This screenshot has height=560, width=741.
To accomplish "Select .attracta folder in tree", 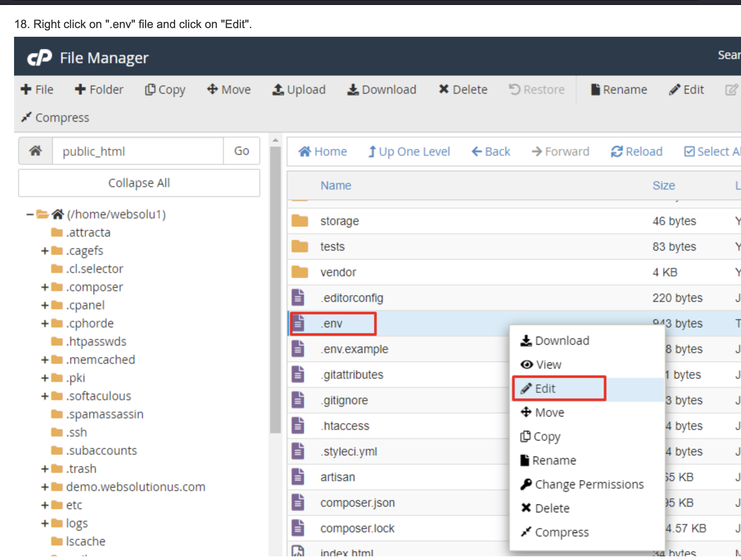I will pyautogui.click(x=81, y=233).
